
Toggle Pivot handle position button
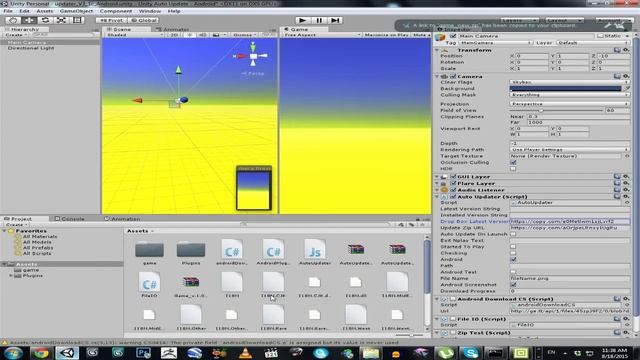coord(111,20)
